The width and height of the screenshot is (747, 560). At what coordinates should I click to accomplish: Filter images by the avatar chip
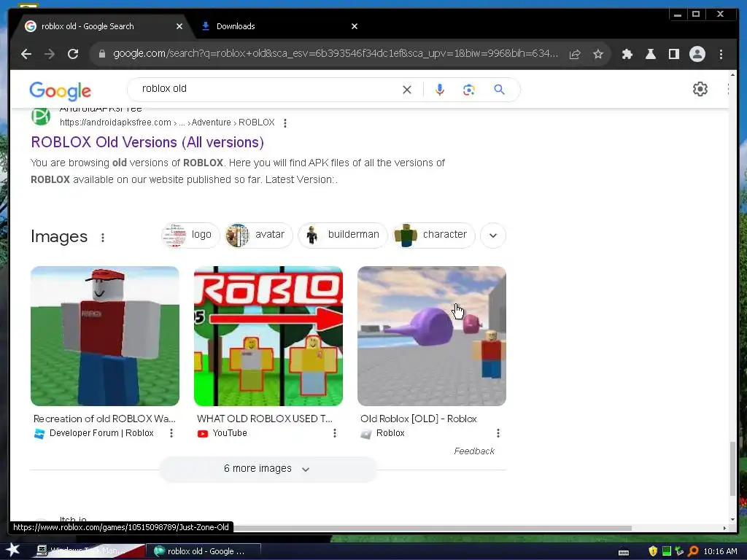pyautogui.click(x=259, y=235)
